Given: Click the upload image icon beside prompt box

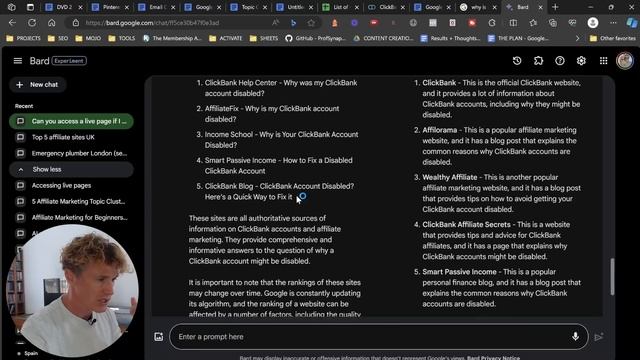Looking at the screenshot, I should [x=159, y=337].
